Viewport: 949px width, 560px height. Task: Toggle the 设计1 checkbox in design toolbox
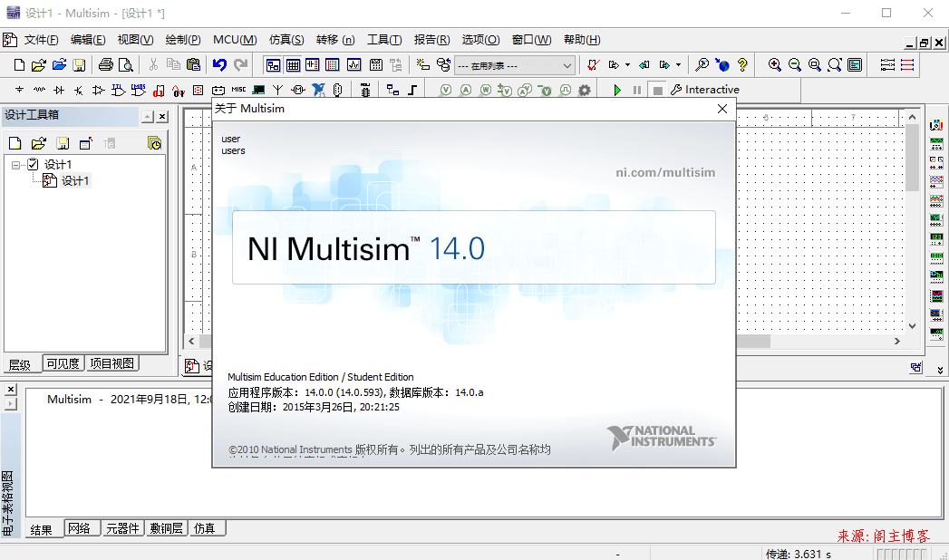34,164
